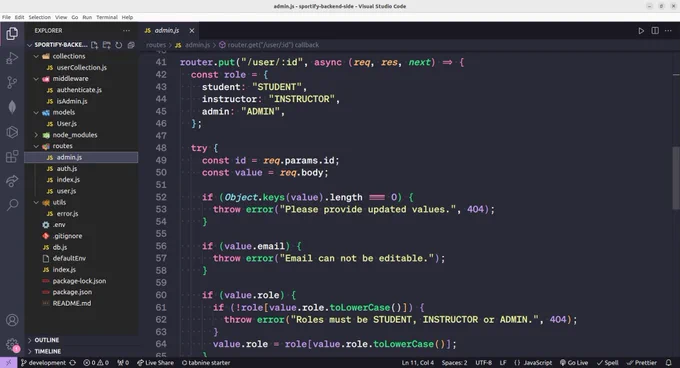Synchronize changes icon in status bar

(72, 363)
